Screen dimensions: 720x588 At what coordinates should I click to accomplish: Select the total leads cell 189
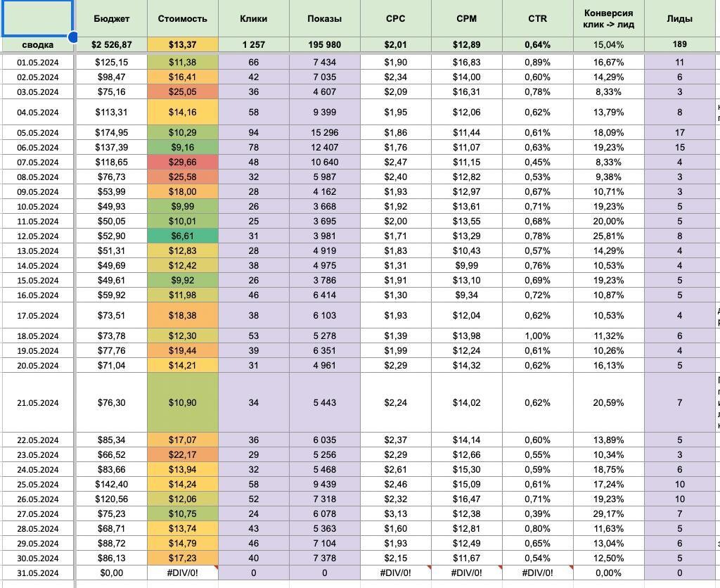coord(680,44)
